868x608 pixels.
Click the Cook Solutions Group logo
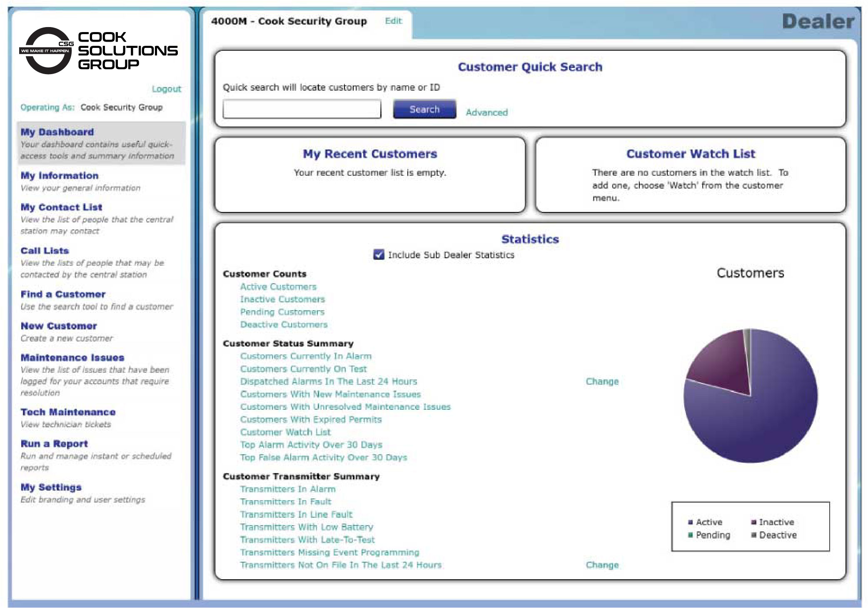[x=99, y=51]
